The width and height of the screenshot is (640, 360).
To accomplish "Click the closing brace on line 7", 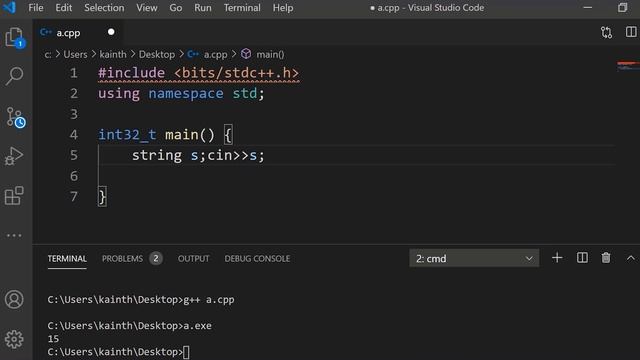I will tap(102, 197).
